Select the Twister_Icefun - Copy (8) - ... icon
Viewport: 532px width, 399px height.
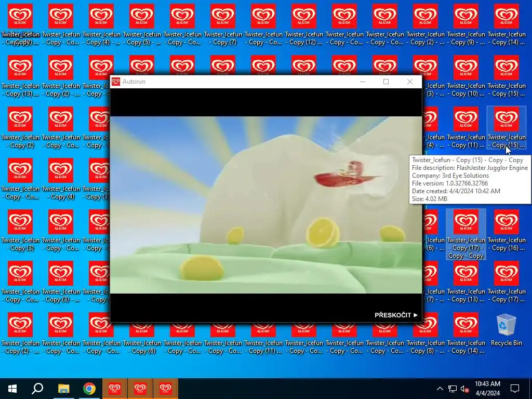pos(425,333)
